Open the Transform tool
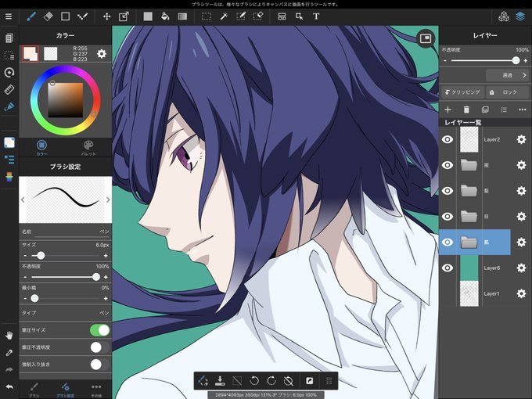This screenshot has width=532, height=399. [x=124, y=16]
